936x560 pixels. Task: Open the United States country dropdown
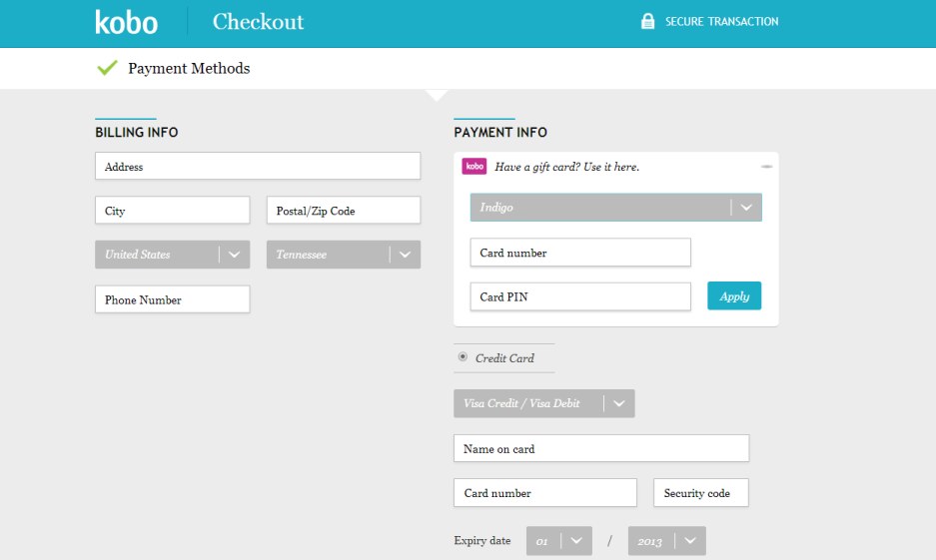tap(172, 255)
